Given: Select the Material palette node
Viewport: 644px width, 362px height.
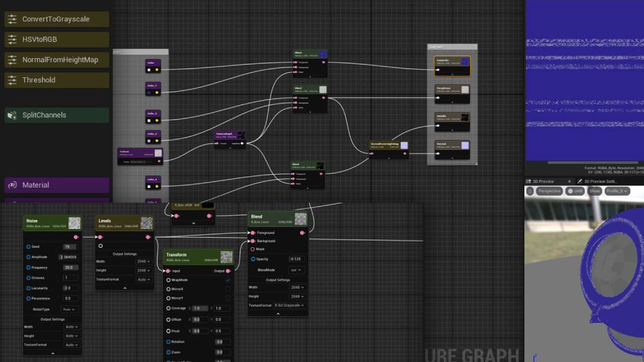Looking at the screenshot, I should coord(57,185).
